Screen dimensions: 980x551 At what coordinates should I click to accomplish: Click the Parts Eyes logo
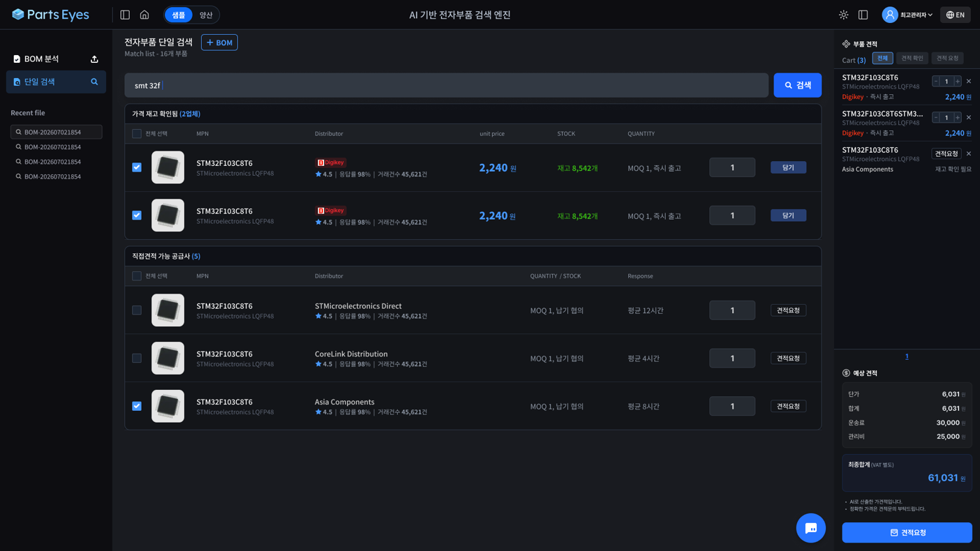point(50,15)
